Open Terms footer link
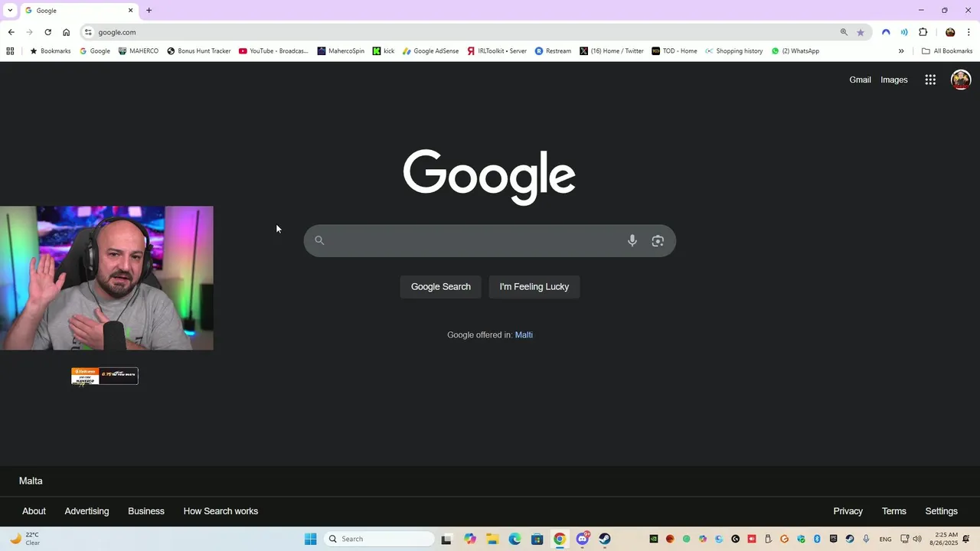Viewport: 980px width, 551px height. [x=893, y=511]
